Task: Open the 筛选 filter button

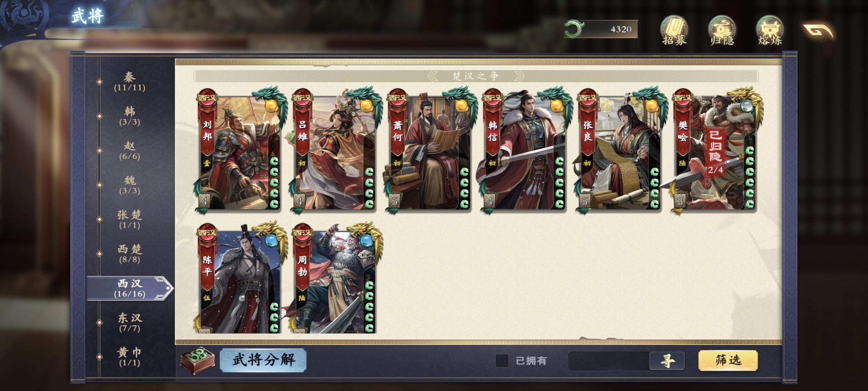Action: pos(728,360)
